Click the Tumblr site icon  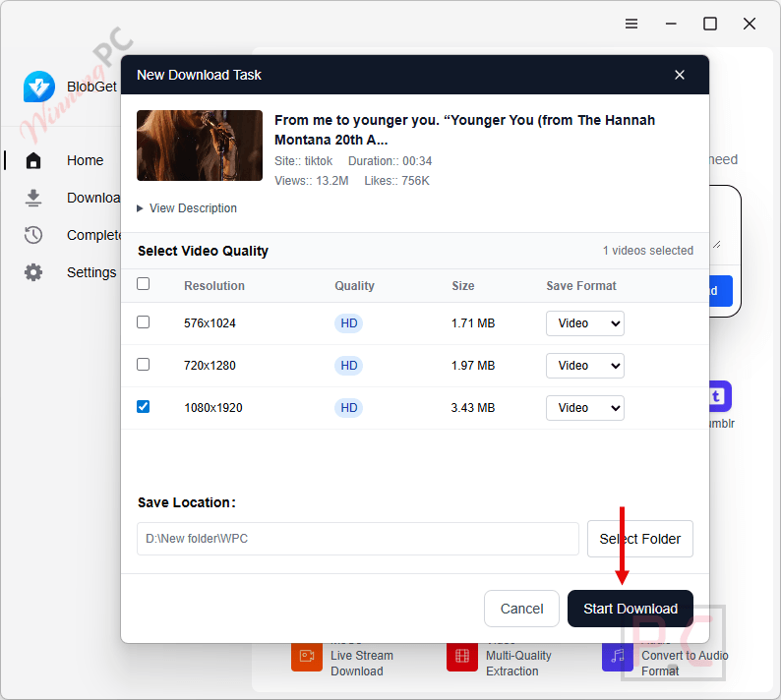[x=720, y=396]
